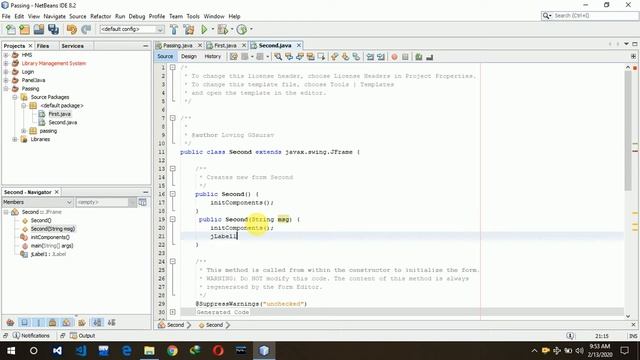Click the Stop Macro Recording icon

[405, 57]
